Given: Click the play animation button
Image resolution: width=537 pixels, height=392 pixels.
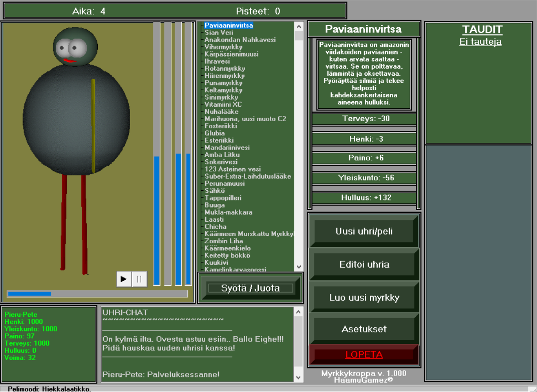Looking at the screenshot, I should point(124,279).
